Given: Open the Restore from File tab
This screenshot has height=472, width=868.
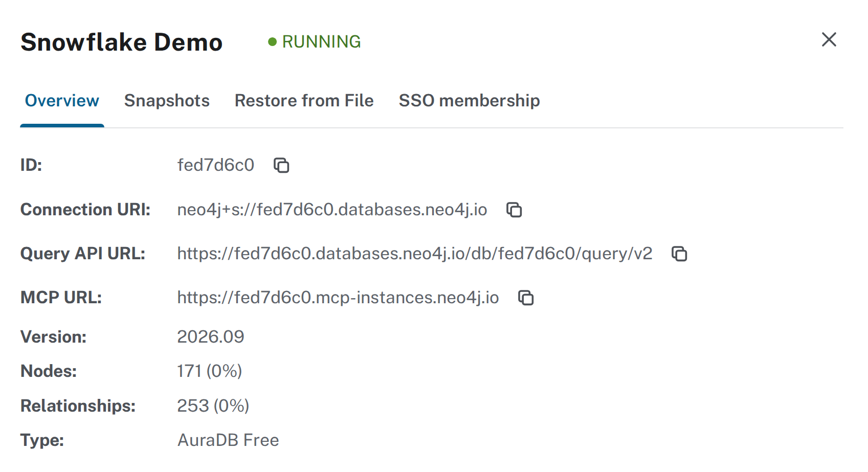Looking at the screenshot, I should click(x=304, y=101).
